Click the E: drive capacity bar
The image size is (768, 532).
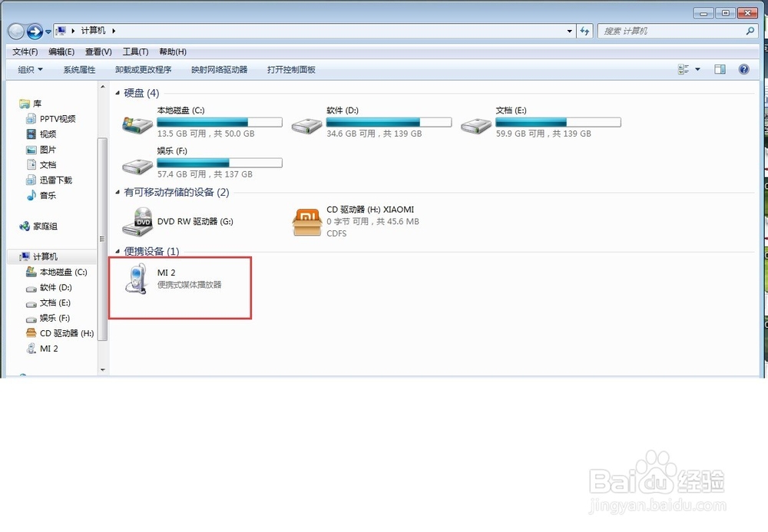(558, 122)
